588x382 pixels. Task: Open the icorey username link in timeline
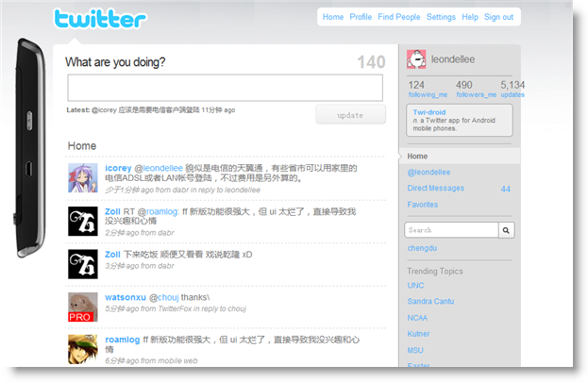(118, 168)
